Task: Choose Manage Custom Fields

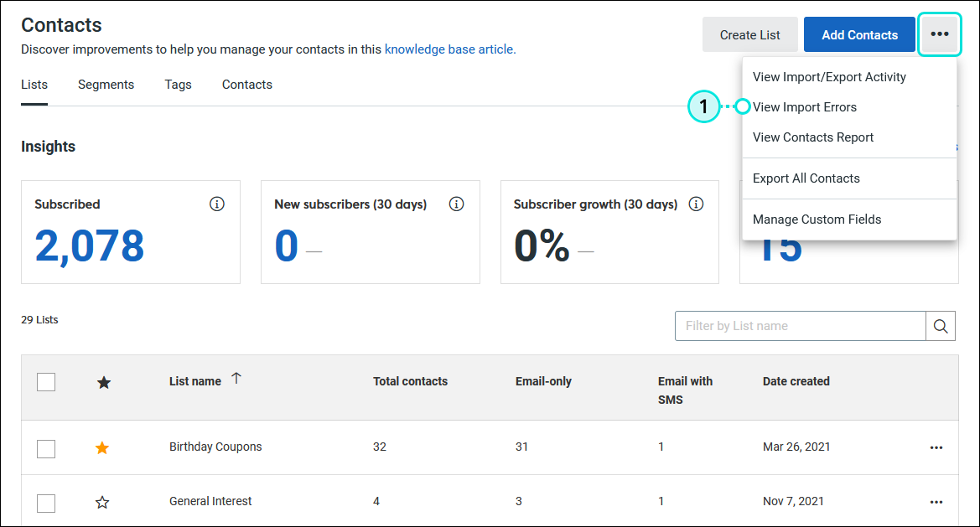Action: (817, 220)
